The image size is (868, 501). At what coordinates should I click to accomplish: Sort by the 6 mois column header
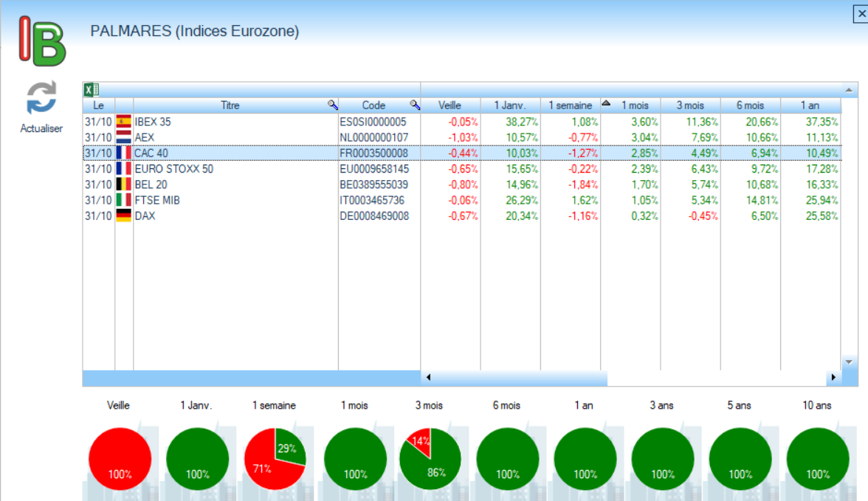[x=750, y=106]
